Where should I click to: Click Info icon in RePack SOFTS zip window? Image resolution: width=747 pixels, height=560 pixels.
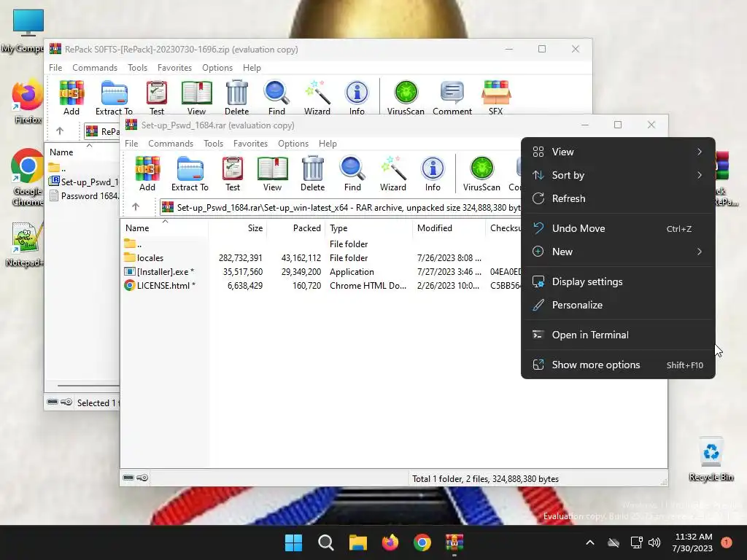357,98
